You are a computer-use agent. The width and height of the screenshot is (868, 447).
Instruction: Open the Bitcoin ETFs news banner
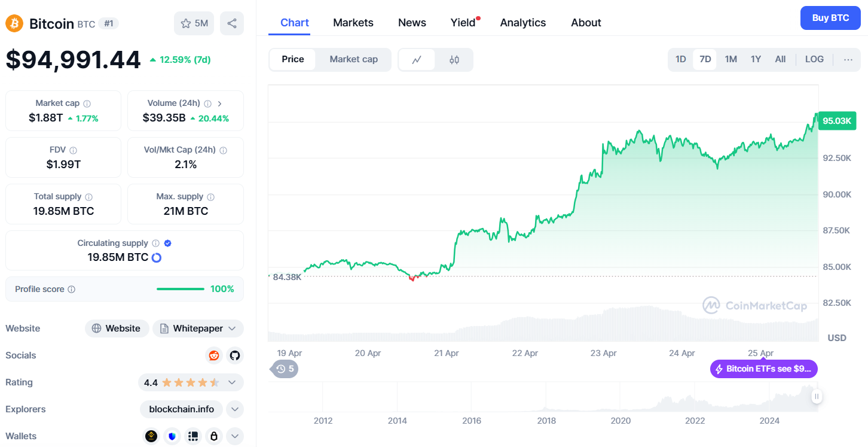(763, 369)
